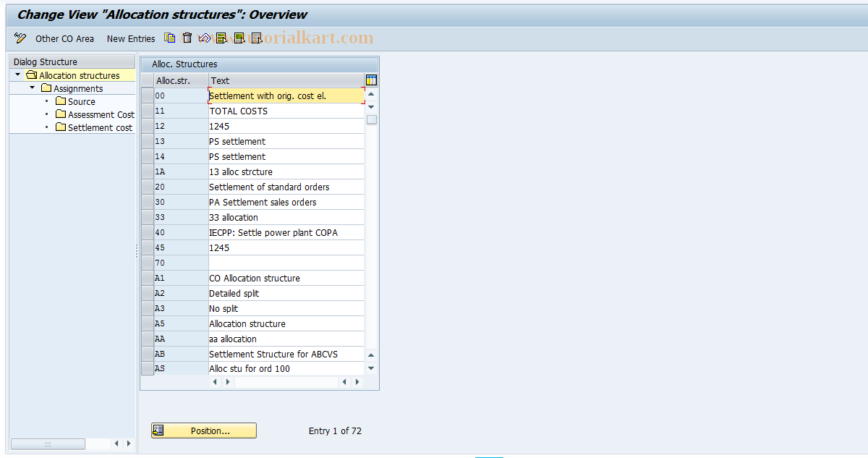Select all table entries via Select All icon
The image size is (868, 458).
pos(221,38)
